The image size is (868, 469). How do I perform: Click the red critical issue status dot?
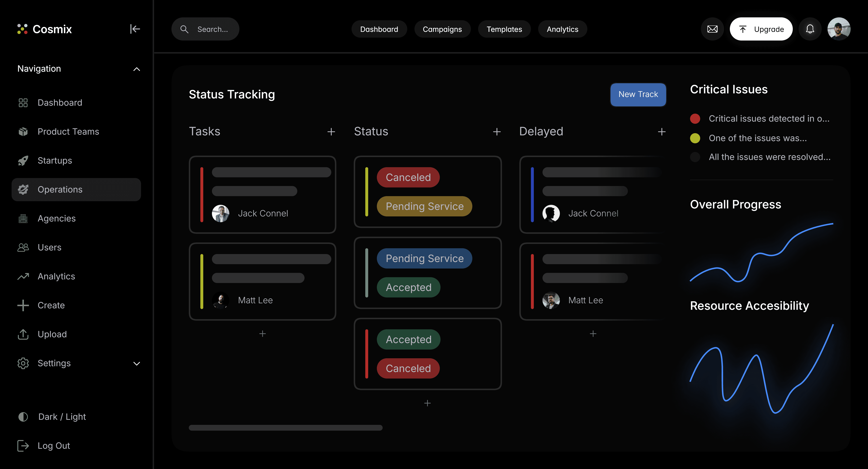point(695,119)
